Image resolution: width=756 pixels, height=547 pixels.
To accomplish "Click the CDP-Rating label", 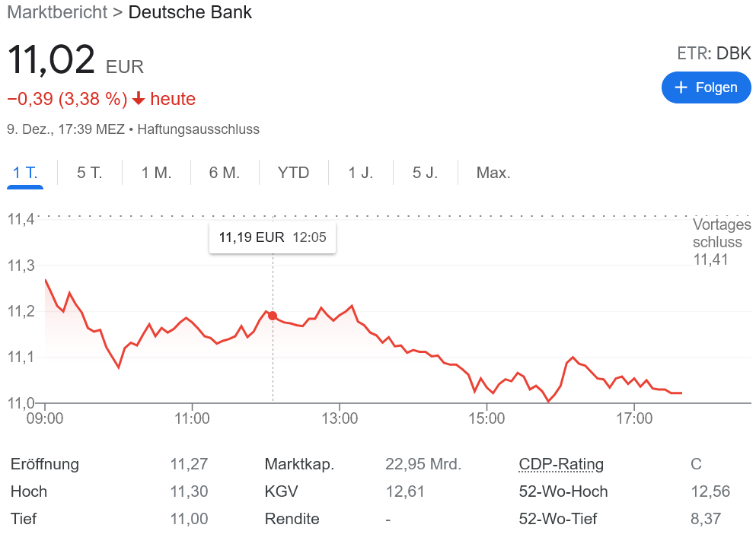I will click(x=560, y=464).
